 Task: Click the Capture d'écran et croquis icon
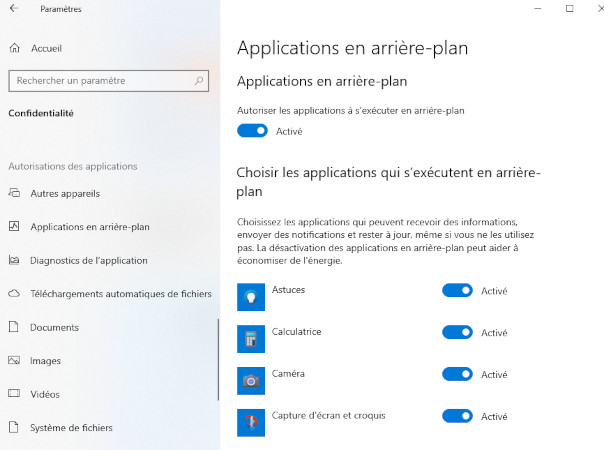coord(251,423)
